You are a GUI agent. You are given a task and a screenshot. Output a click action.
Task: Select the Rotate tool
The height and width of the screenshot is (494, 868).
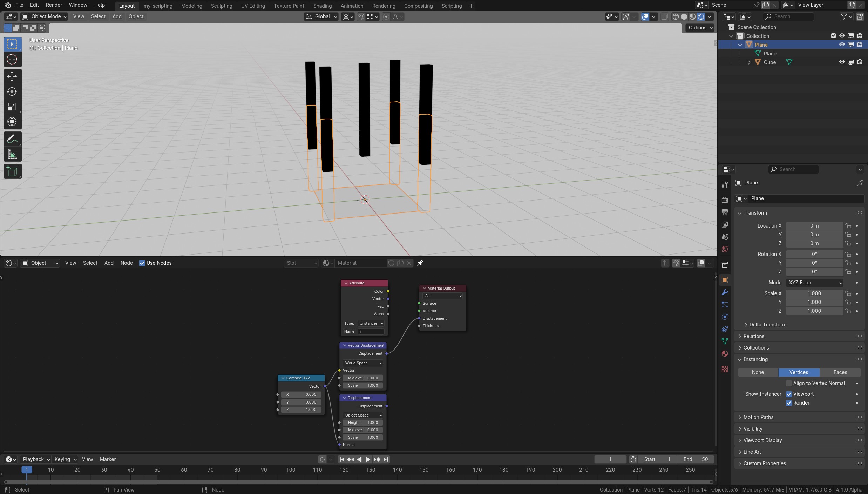pos(12,92)
